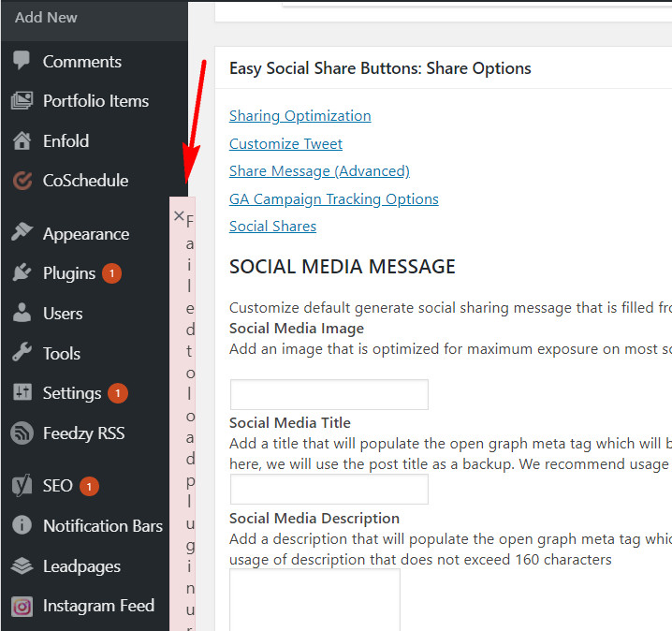
Task: Click the CoSchedule checkmark icon
Action: point(22,181)
